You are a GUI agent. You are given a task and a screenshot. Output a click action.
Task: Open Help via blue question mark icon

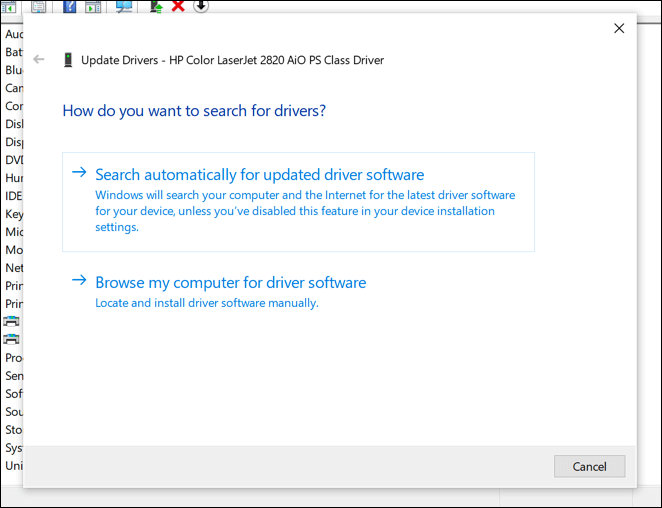(70, 6)
